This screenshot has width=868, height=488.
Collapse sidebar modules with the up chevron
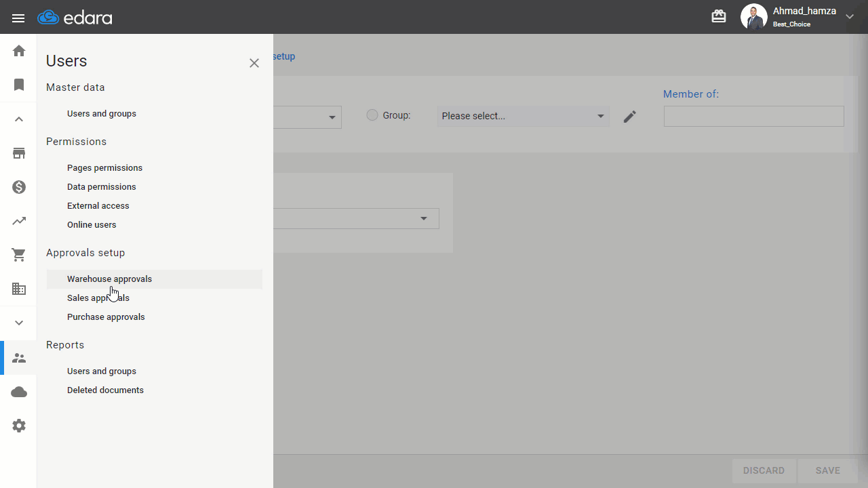point(19,119)
